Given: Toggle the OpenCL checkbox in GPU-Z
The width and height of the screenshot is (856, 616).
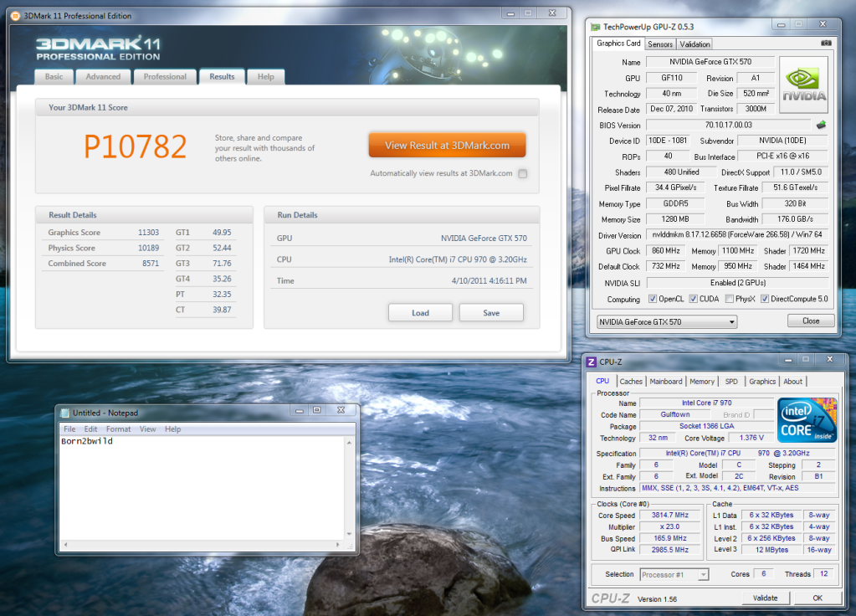Looking at the screenshot, I should tap(653, 299).
